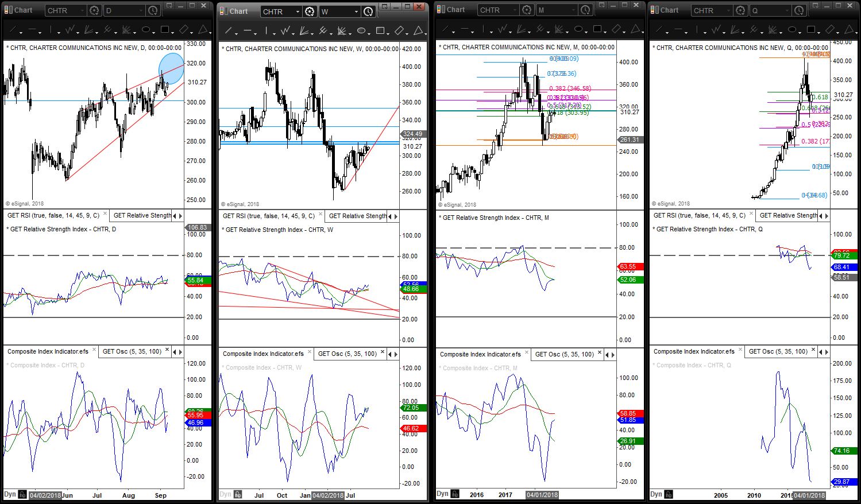Select the zigzag wave tool in the daily chart
861x504 pixels.
[x=71, y=30]
